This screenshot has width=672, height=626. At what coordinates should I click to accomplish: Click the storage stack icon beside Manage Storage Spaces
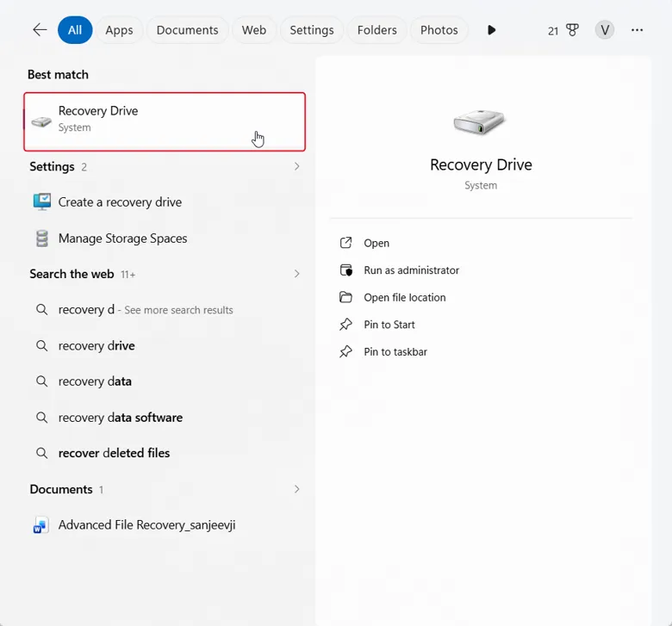(42, 239)
